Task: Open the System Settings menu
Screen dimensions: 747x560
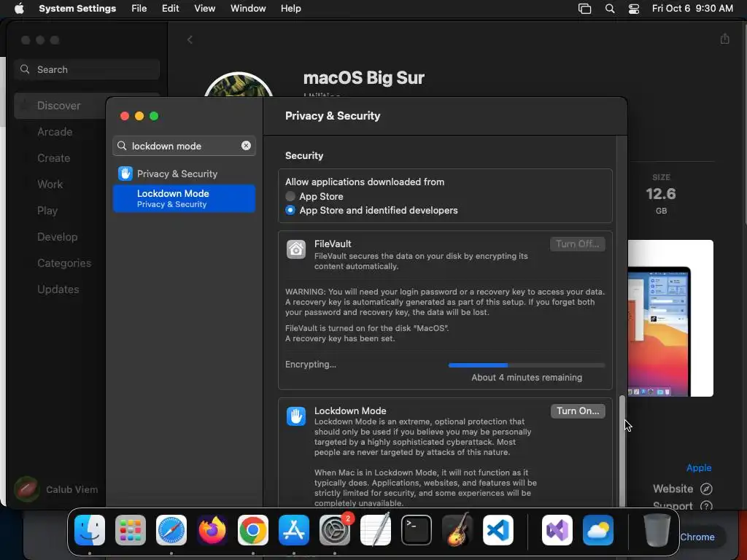Action: 77,9
